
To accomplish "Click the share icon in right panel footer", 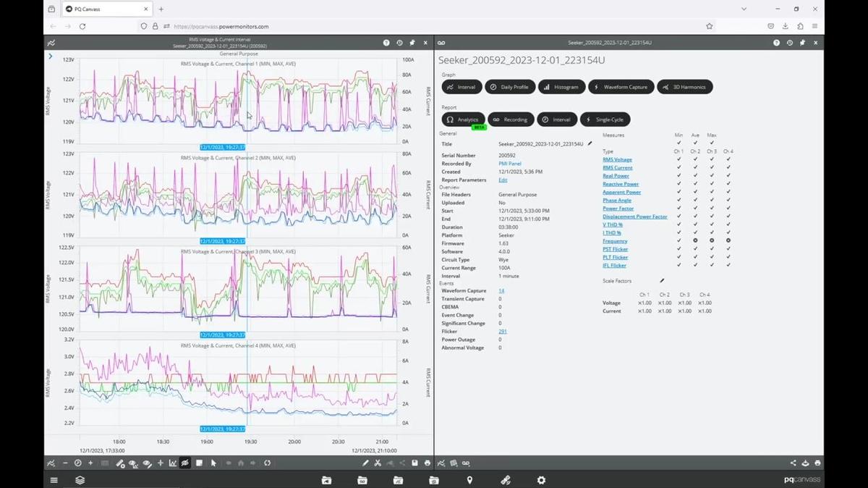I will pyautogui.click(x=793, y=463).
